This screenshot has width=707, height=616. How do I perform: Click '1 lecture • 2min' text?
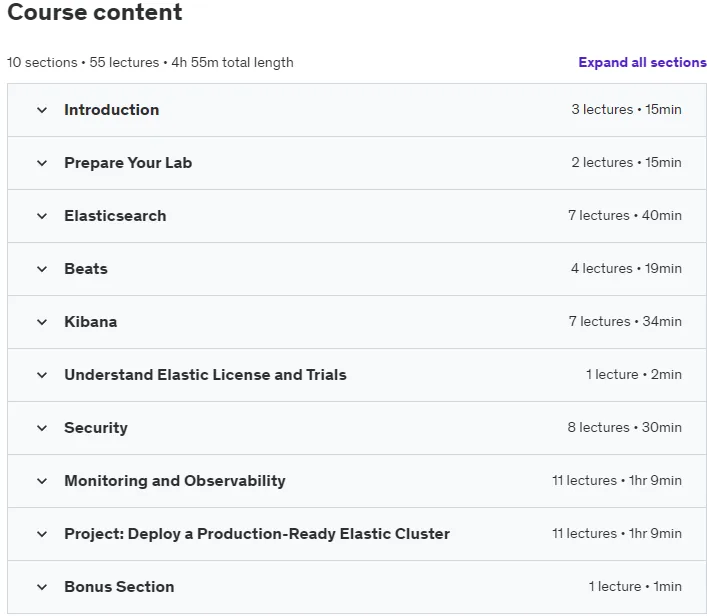tap(634, 374)
